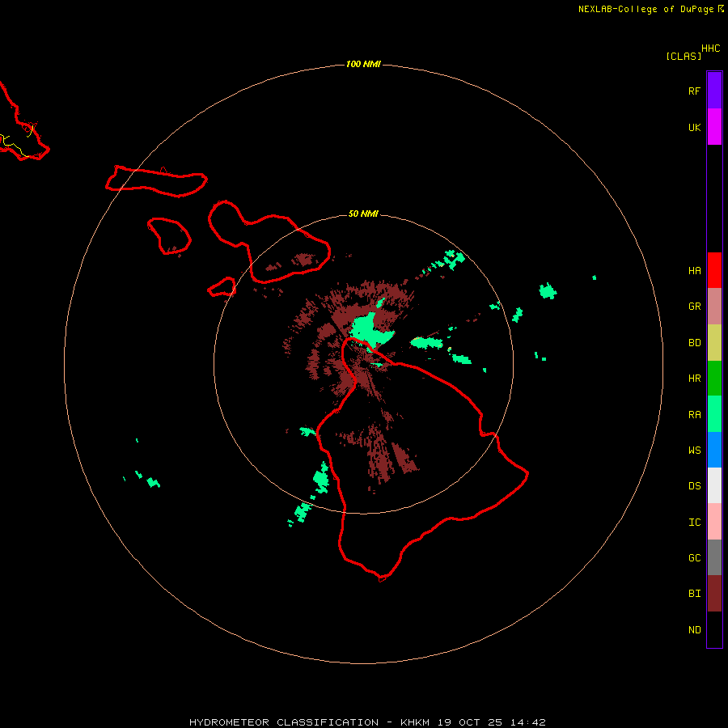Click the 'BI' legend label

point(694,594)
